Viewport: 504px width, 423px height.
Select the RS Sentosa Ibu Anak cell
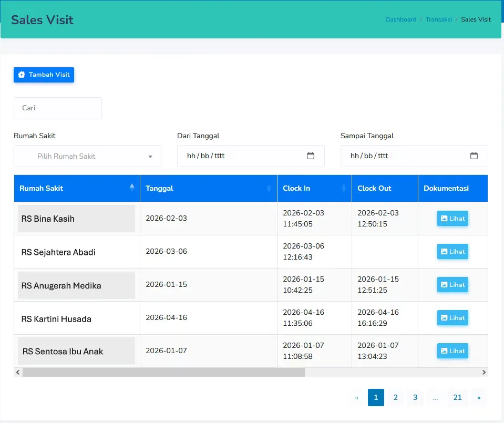(x=77, y=352)
